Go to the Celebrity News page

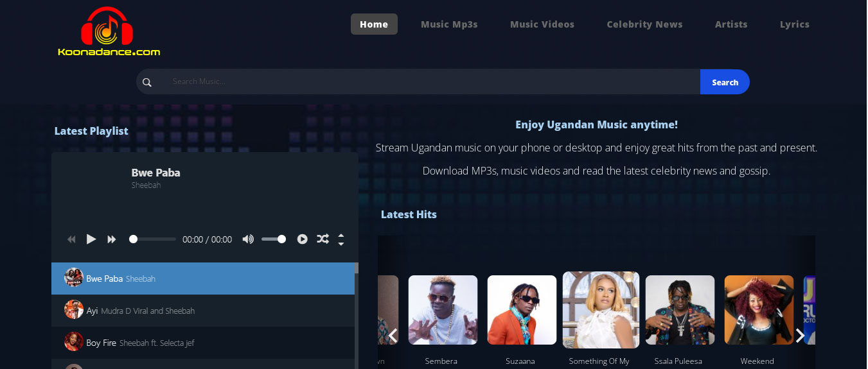pos(644,24)
